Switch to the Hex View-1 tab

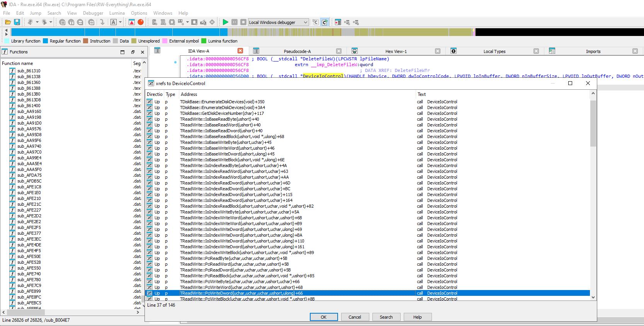tap(396, 51)
